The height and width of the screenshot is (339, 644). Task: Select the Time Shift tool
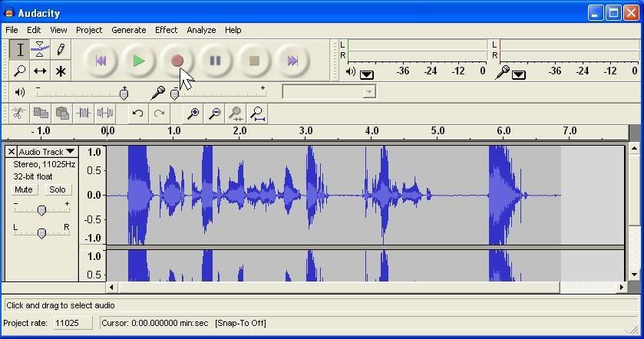point(40,71)
